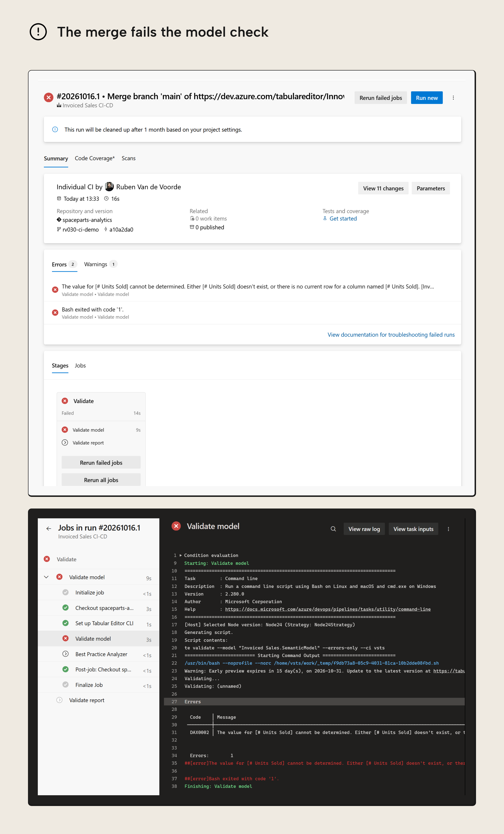Click the clock icon next to 16s

pos(106,198)
